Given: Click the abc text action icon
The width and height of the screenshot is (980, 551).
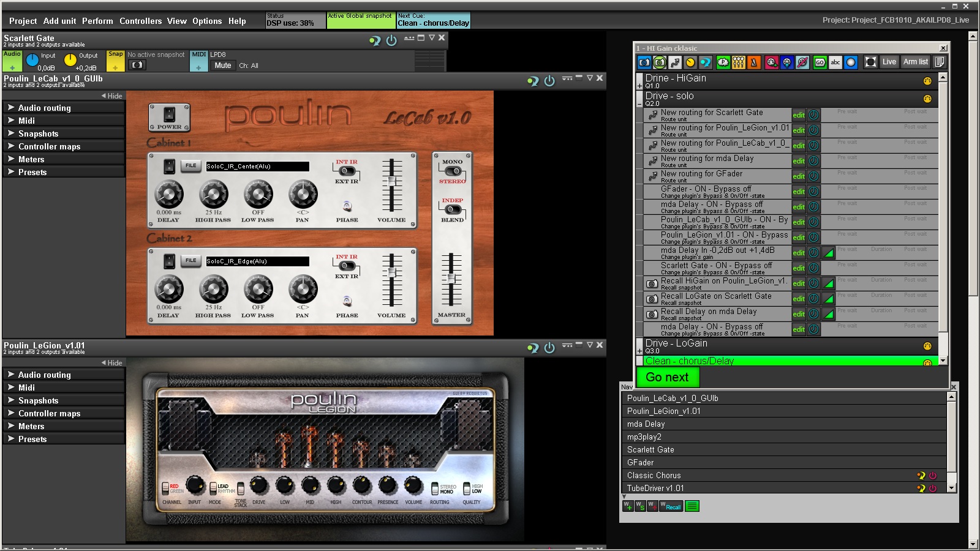Looking at the screenshot, I should coord(835,62).
